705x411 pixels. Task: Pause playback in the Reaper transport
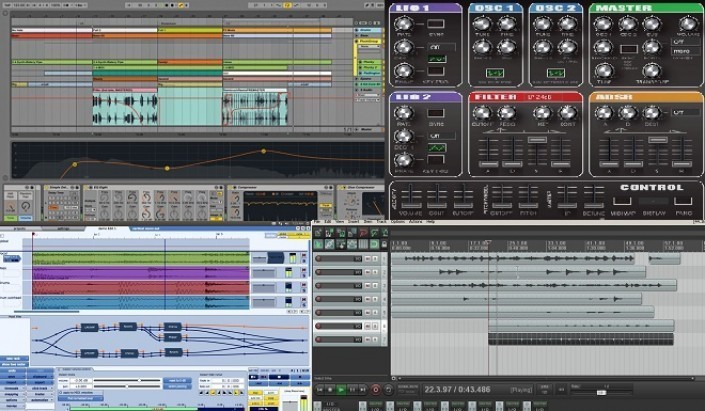[352, 390]
